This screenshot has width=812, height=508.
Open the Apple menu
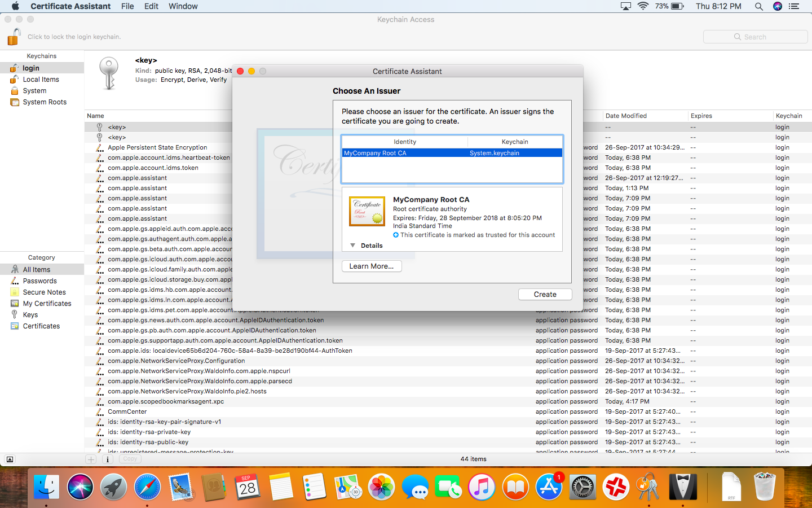[x=15, y=6]
